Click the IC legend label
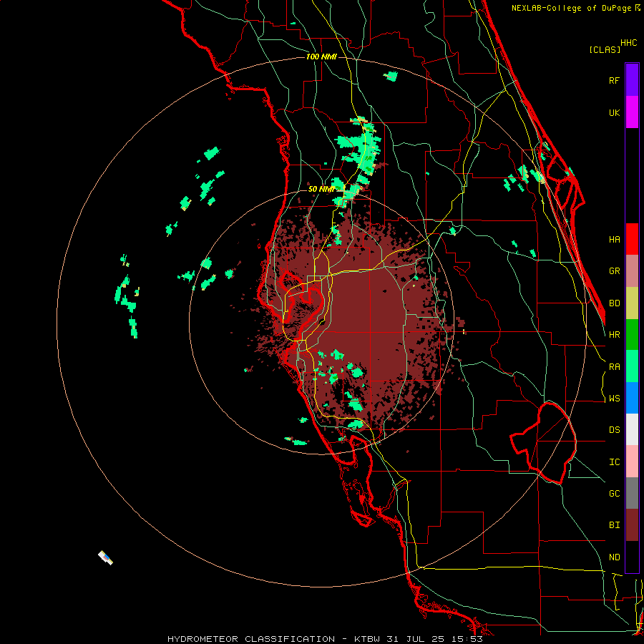The width and height of the screenshot is (644, 644). pos(614,462)
